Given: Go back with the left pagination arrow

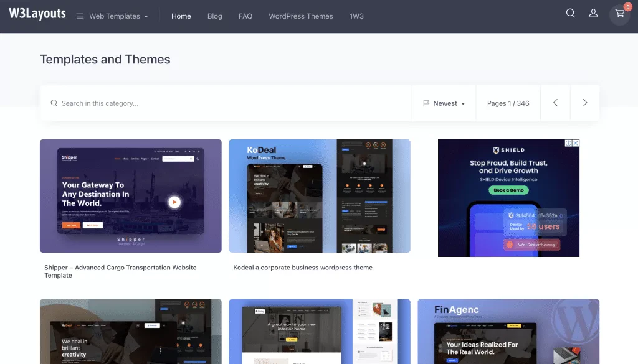Looking at the screenshot, I should click(x=555, y=103).
